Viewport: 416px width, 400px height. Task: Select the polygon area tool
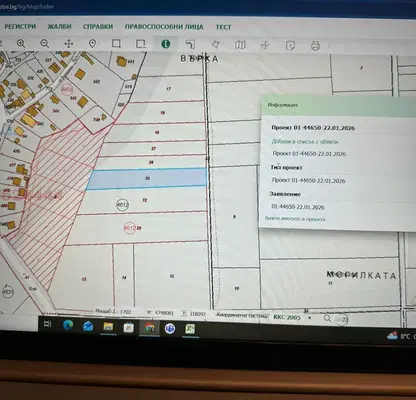tap(216, 44)
